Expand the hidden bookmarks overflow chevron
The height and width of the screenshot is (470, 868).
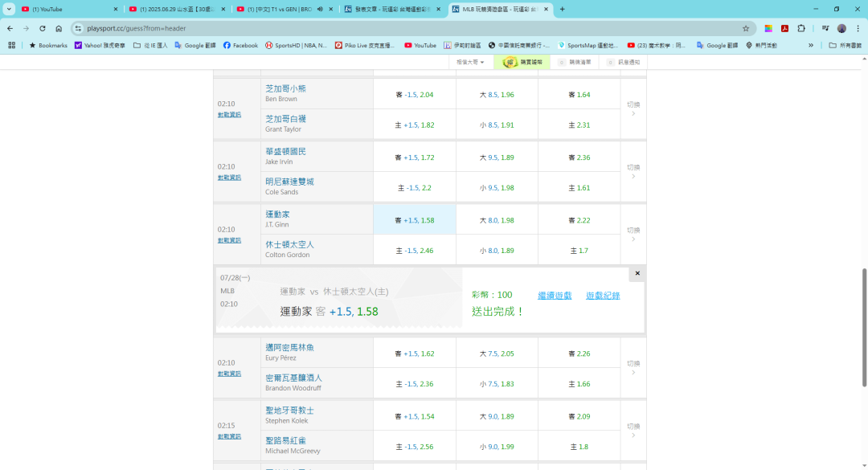[810, 46]
